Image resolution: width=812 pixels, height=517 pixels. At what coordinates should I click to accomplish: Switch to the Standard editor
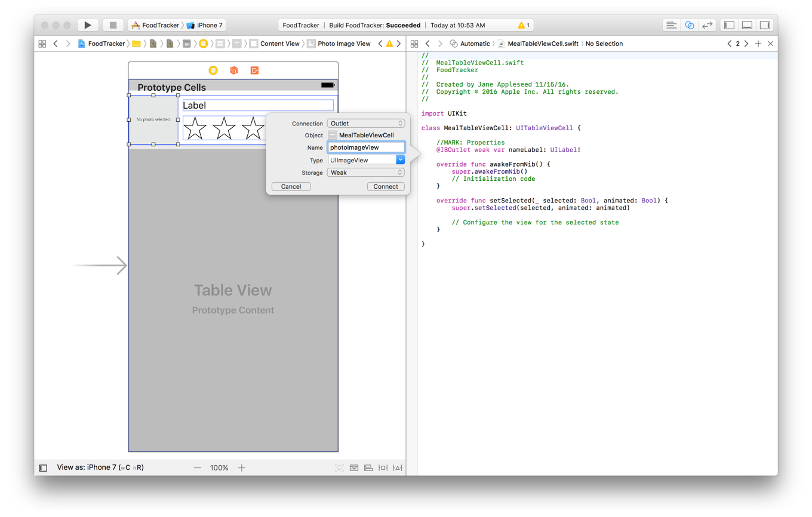pyautogui.click(x=672, y=25)
